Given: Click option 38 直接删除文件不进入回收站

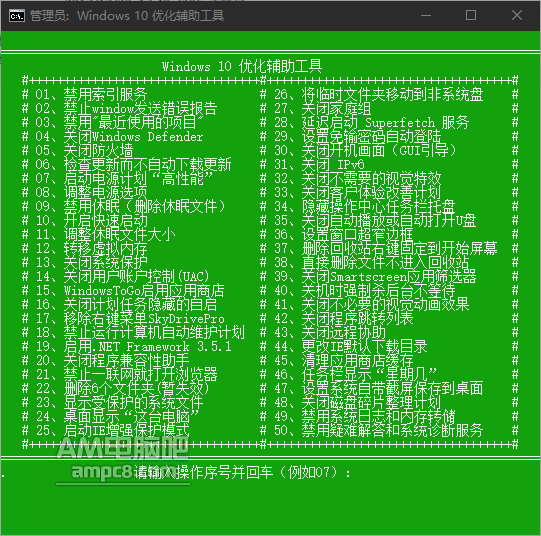Looking at the screenshot, I should tap(372, 262).
